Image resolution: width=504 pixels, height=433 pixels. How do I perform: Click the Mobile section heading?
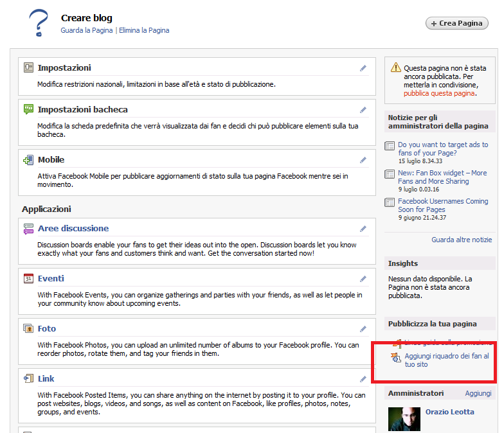(51, 159)
